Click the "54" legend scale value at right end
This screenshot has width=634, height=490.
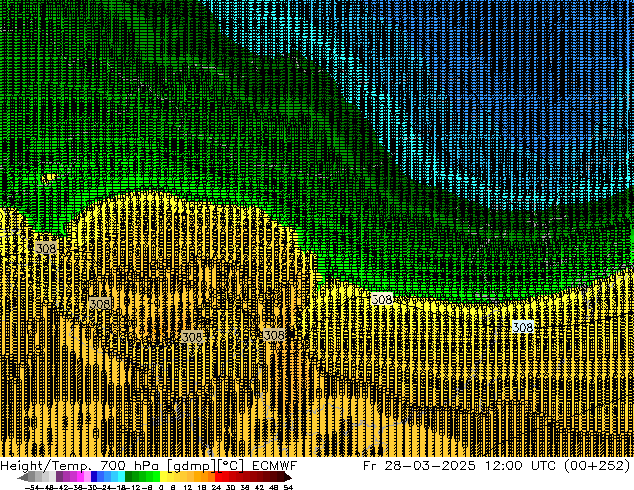click(288, 487)
